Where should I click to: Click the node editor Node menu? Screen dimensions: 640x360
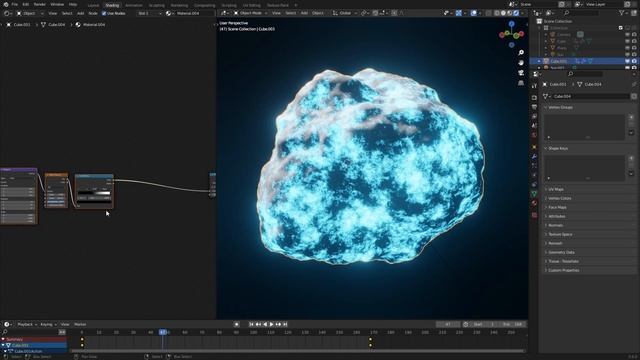[93, 13]
